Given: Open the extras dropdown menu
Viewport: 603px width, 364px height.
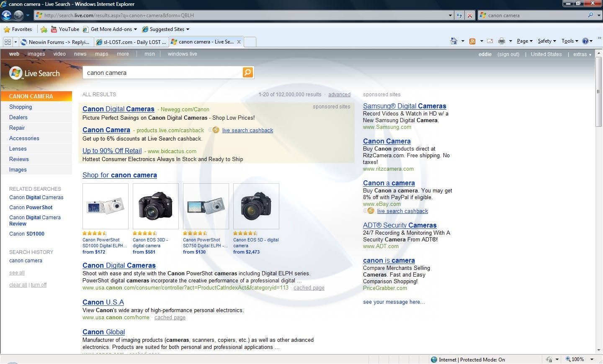Looking at the screenshot, I should 582,54.
